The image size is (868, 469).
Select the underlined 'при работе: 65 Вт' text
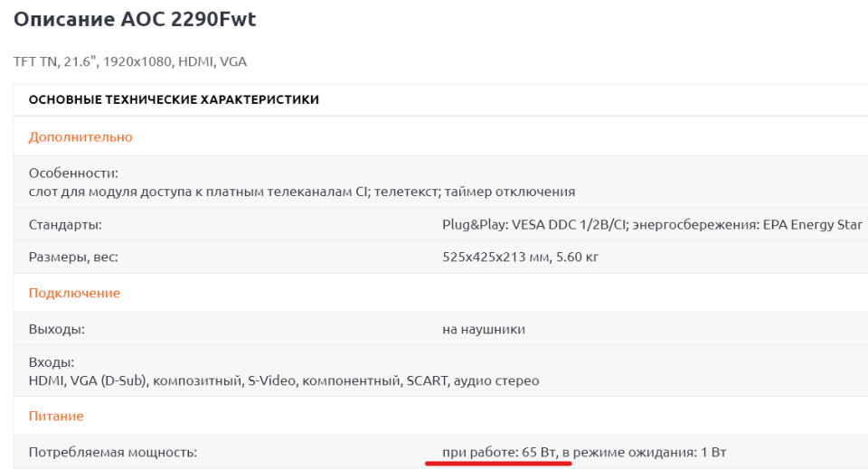498,452
